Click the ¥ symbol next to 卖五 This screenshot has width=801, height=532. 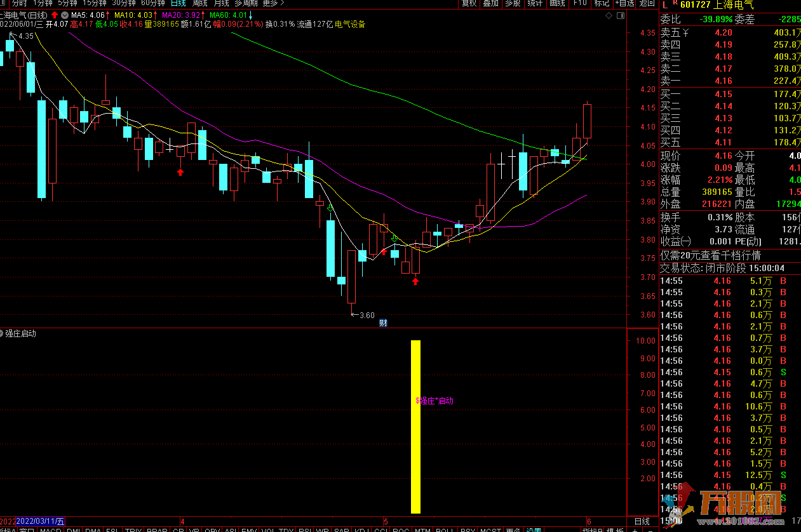[685, 32]
